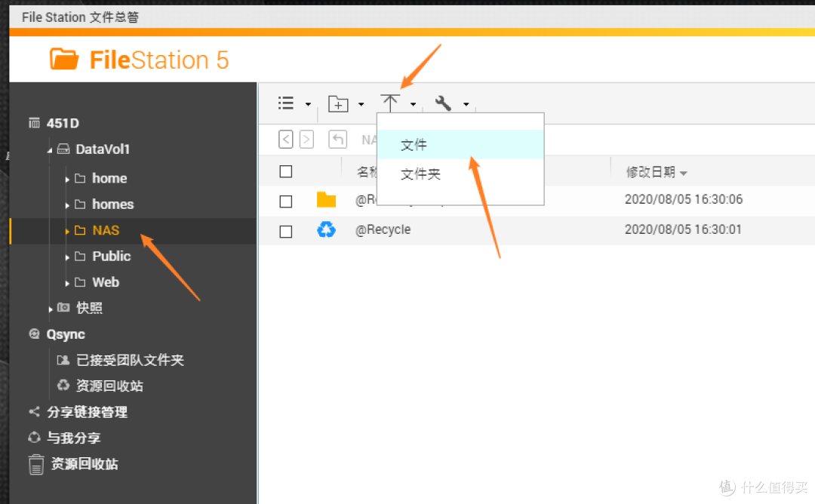Choose 文件夹 from the upload menu

(460, 174)
